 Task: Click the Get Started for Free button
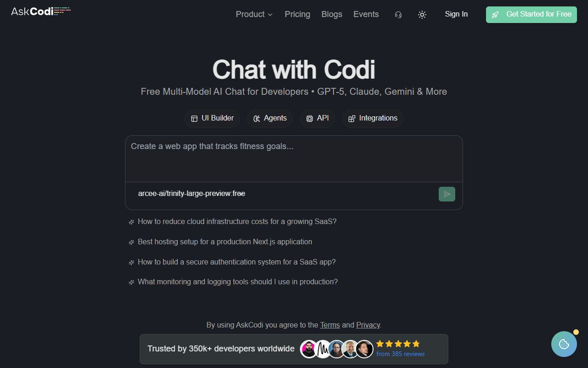coord(531,14)
